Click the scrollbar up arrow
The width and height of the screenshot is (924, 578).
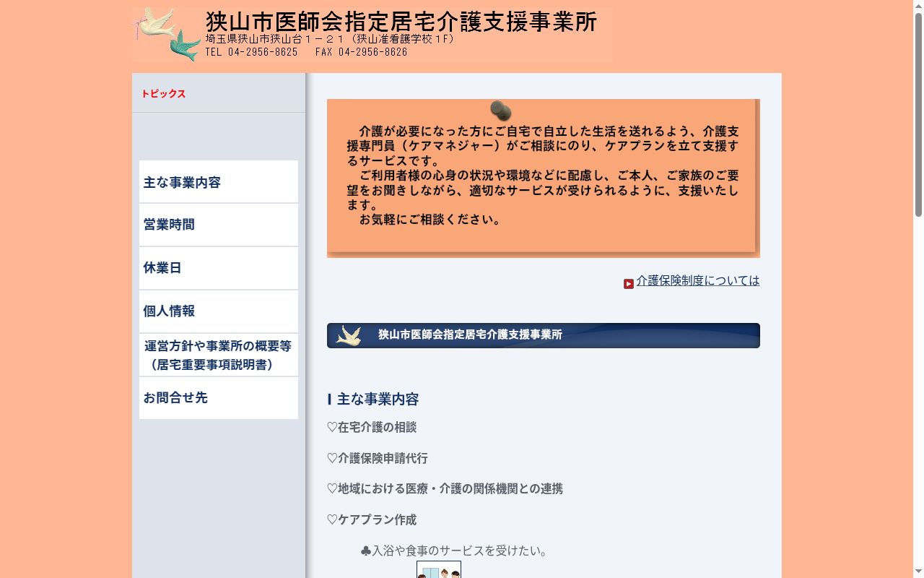[x=918, y=6]
